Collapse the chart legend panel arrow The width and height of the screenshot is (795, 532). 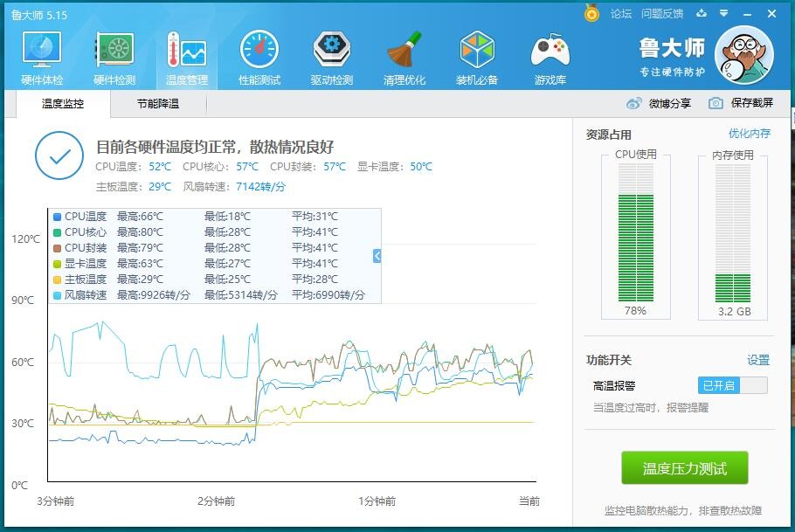(x=377, y=256)
